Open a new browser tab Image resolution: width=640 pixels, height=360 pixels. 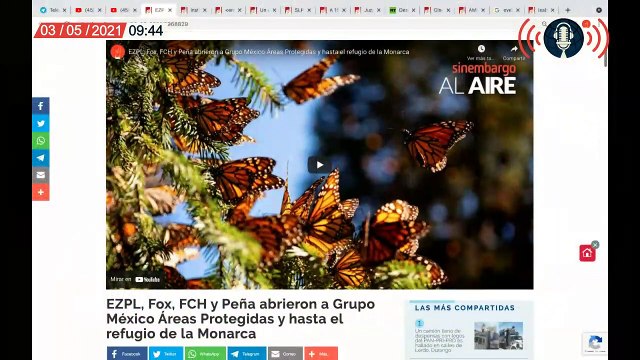(568, 10)
